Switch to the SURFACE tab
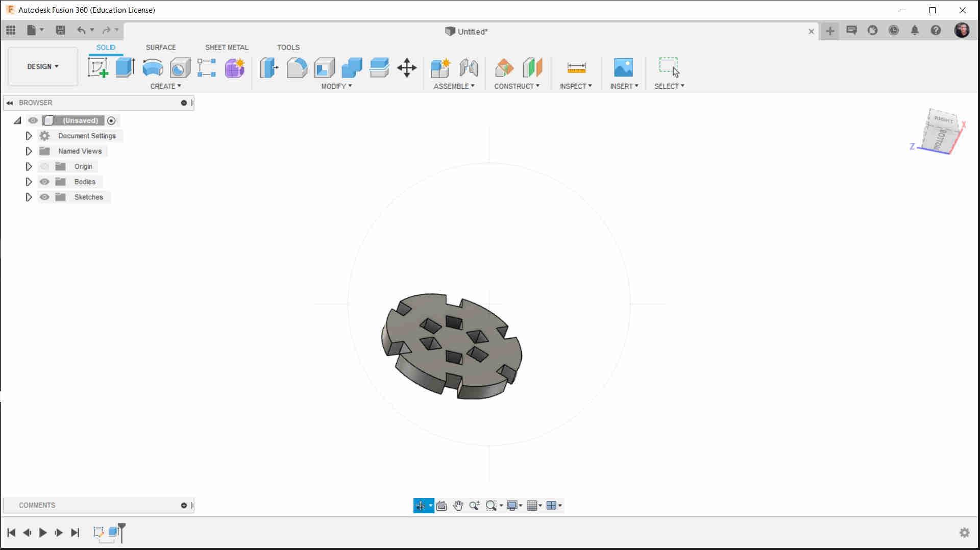The height and width of the screenshot is (550, 980). click(x=161, y=47)
